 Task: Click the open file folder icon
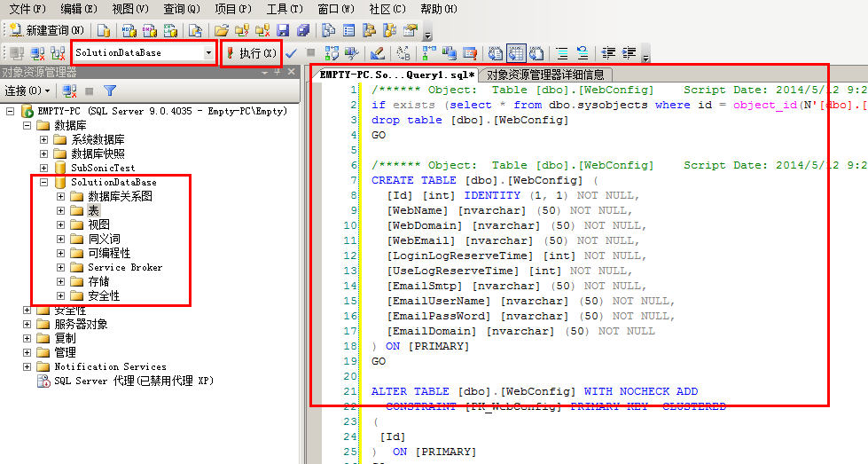[222, 30]
